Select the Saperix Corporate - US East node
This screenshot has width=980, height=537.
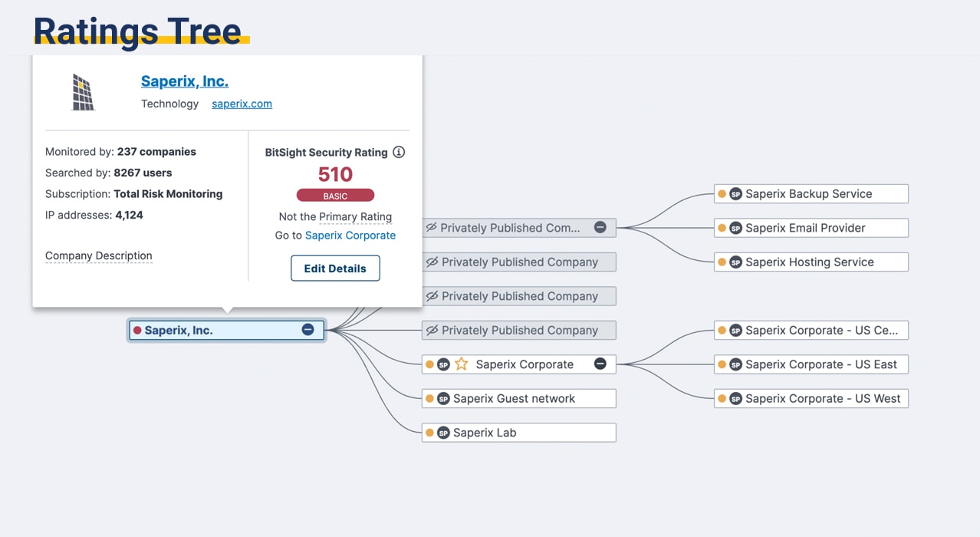point(821,364)
